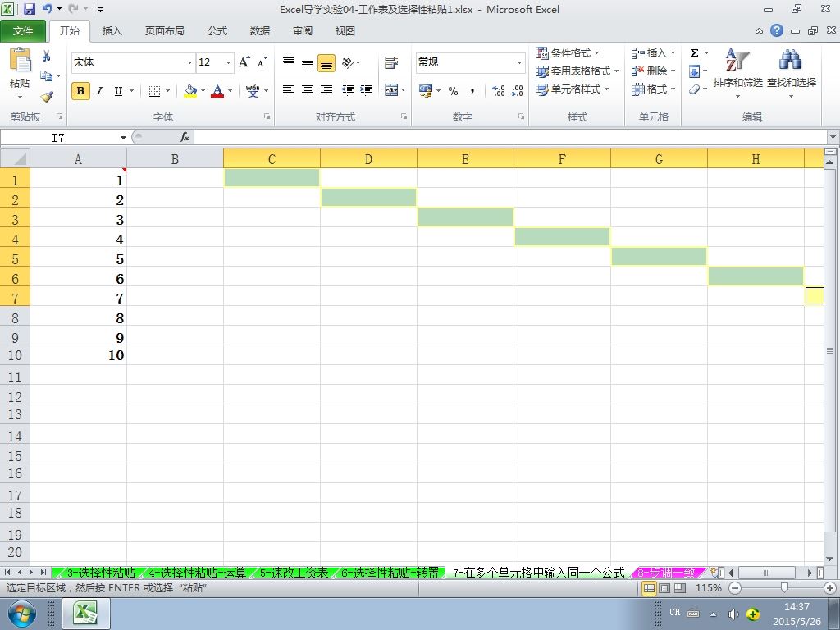The image size is (840, 630).
Task: Click the formula bar input field
Action: [511, 138]
